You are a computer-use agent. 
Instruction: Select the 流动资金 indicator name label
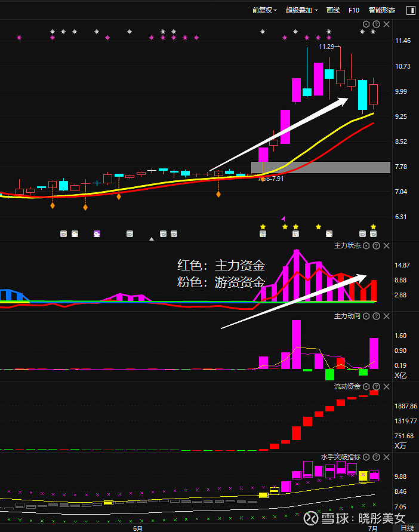point(347,386)
